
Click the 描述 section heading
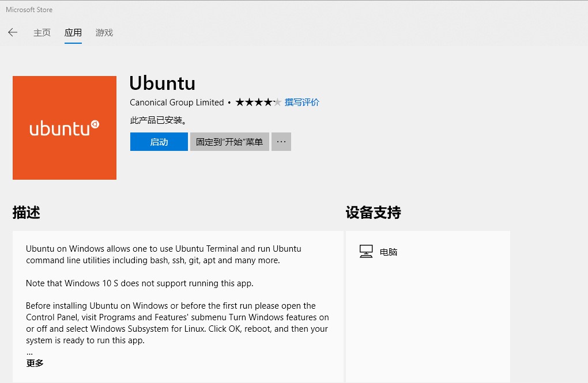[27, 213]
